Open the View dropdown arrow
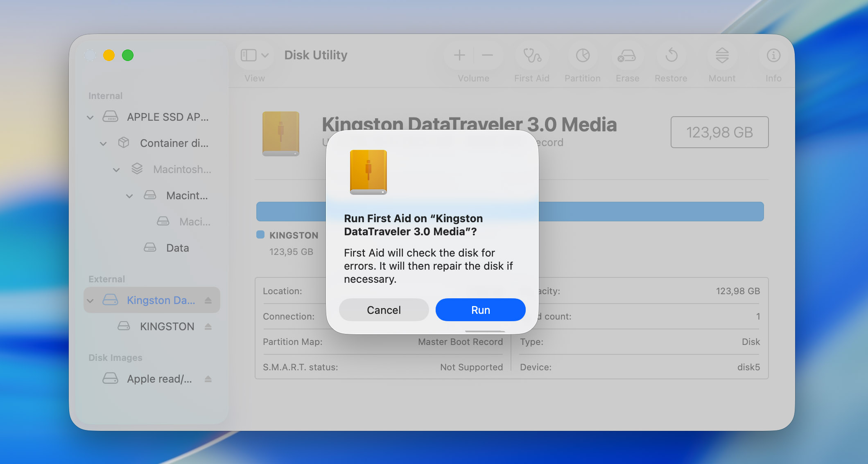868x464 pixels. [x=264, y=55]
